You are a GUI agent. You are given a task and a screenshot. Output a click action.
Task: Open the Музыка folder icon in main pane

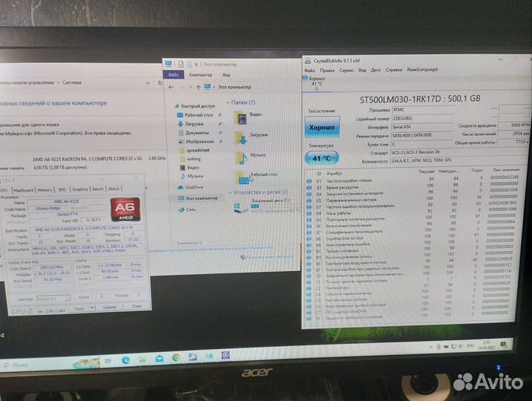(x=241, y=158)
